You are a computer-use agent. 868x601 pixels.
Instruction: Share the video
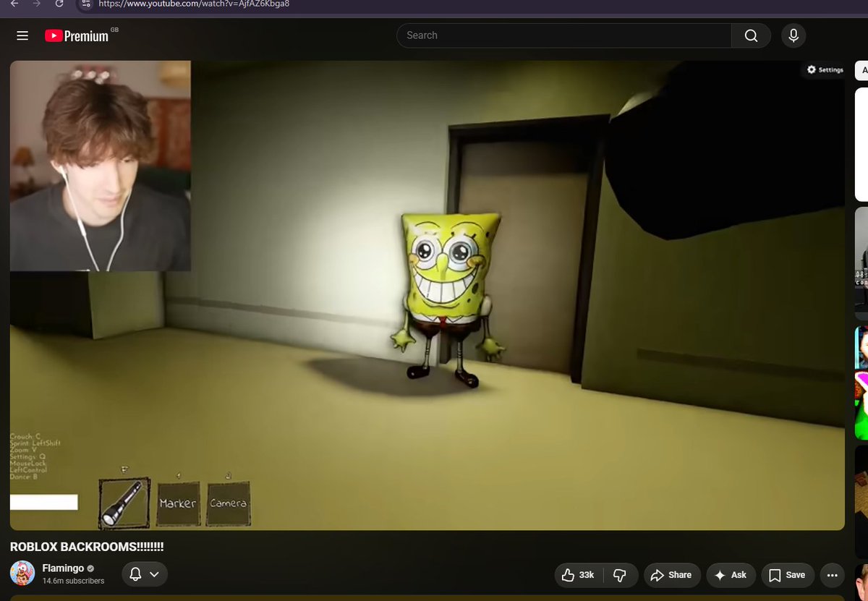(x=672, y=575)
